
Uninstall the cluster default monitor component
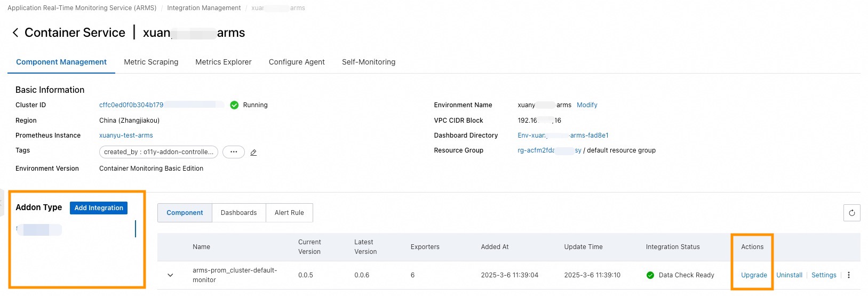789,275
